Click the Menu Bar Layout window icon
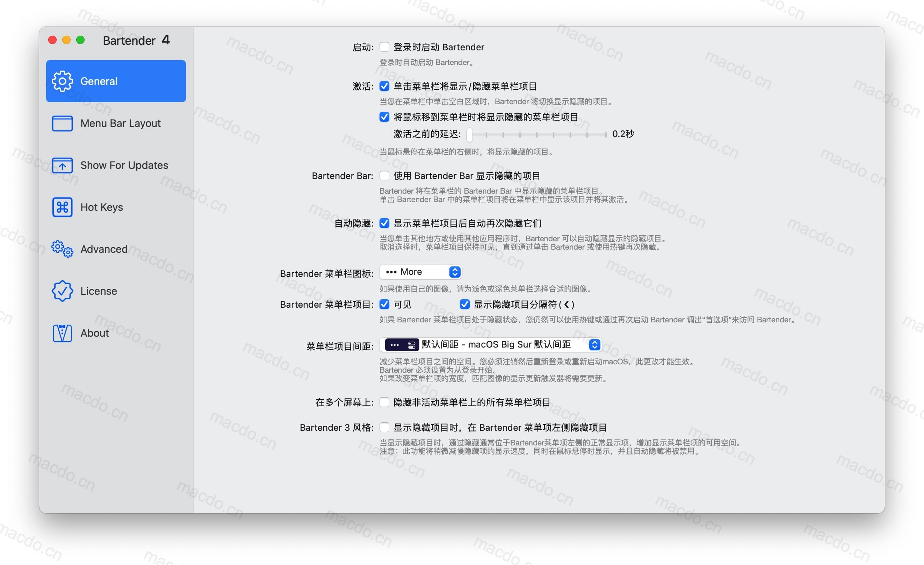The image size is (924, 565). (62, 123)
